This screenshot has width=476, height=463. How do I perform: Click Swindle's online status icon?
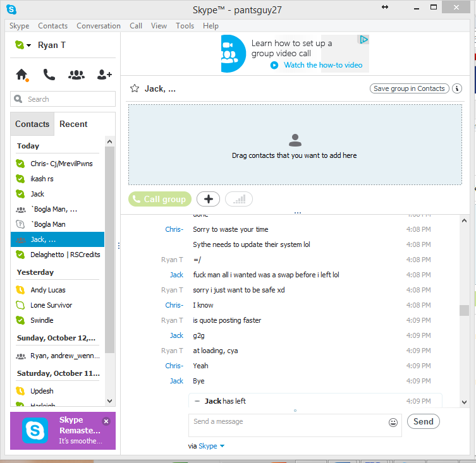point(20,320)
